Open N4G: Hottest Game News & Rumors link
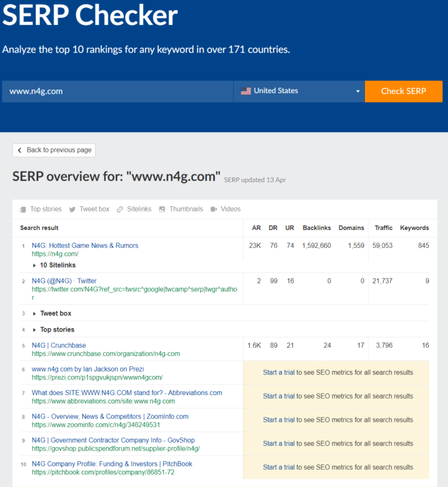The height and width of the screenshot is (487, 448). point(85,246)
